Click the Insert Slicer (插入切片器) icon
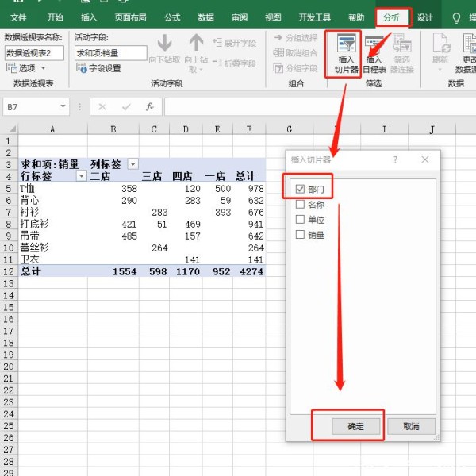 pos(346,53)
